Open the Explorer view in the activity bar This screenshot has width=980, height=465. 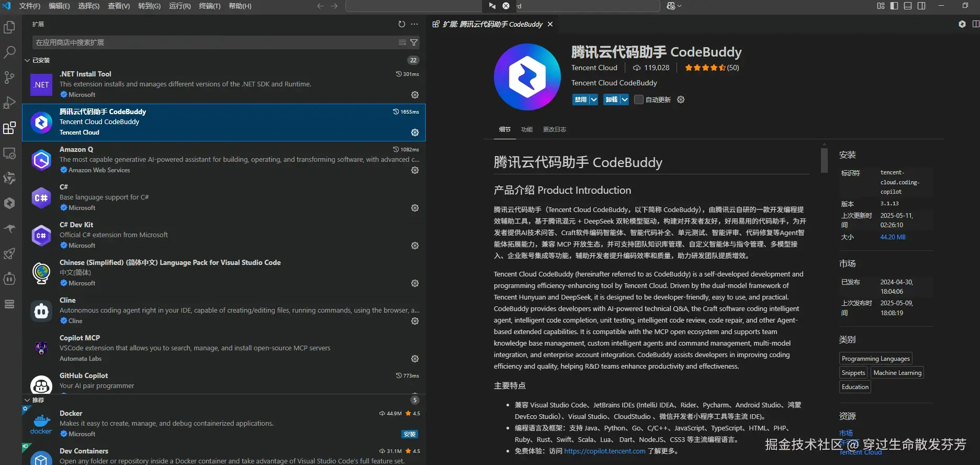coord(9,27)
